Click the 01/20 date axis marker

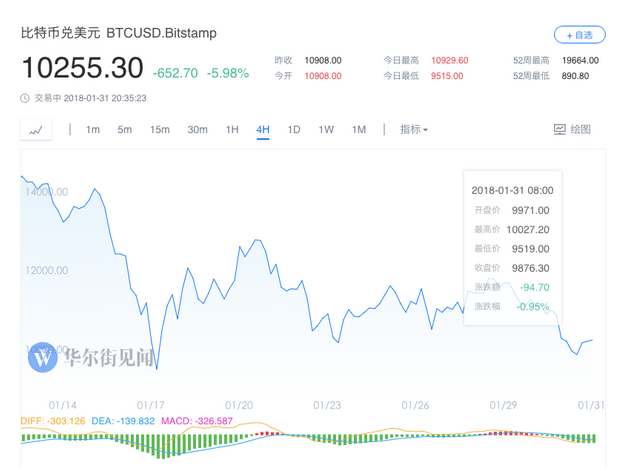pos(240,405)
